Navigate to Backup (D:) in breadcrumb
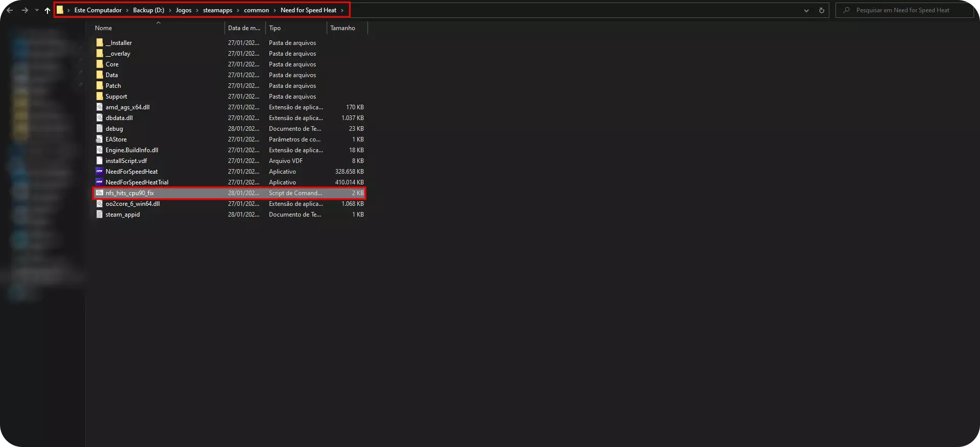The width and height of the screenshot is (980, 447). [x=149, y=10]
